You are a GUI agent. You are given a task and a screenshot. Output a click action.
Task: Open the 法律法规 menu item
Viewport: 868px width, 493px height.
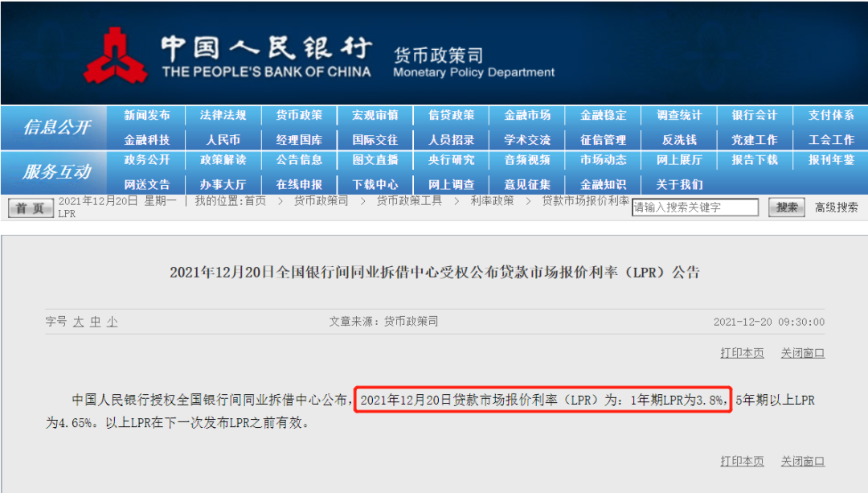click(x=223, y=115)
